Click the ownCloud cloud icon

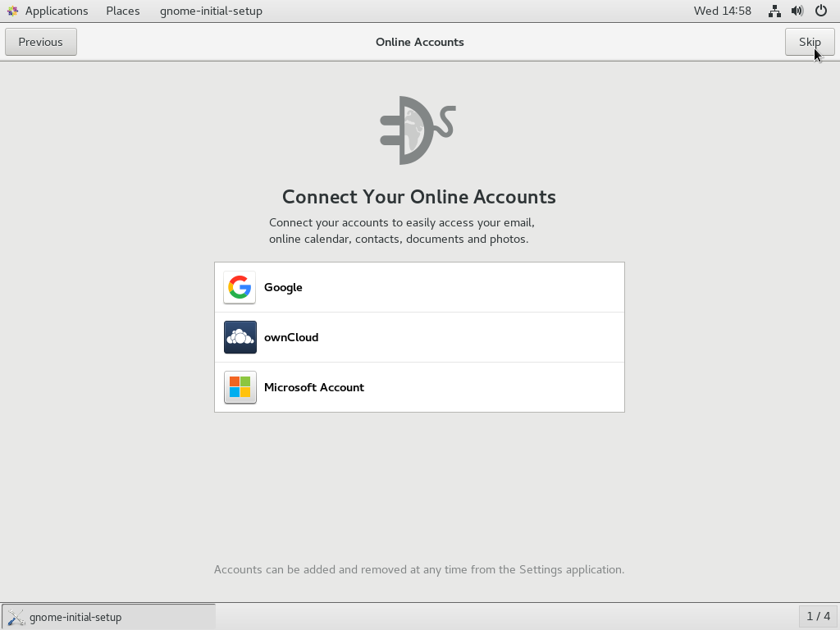pyautogui.click(x=240, y=337)
